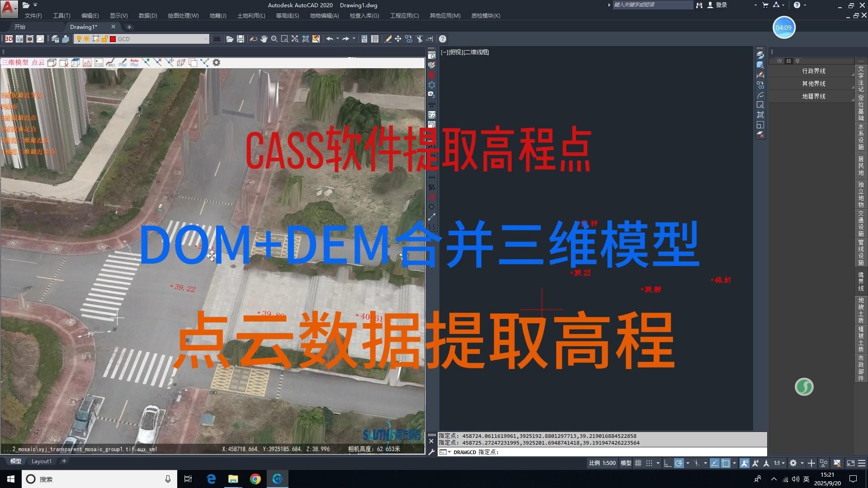Toggle grid display in the status bar
The width and height of the screenshot is (868, 488).
[638, 463]
